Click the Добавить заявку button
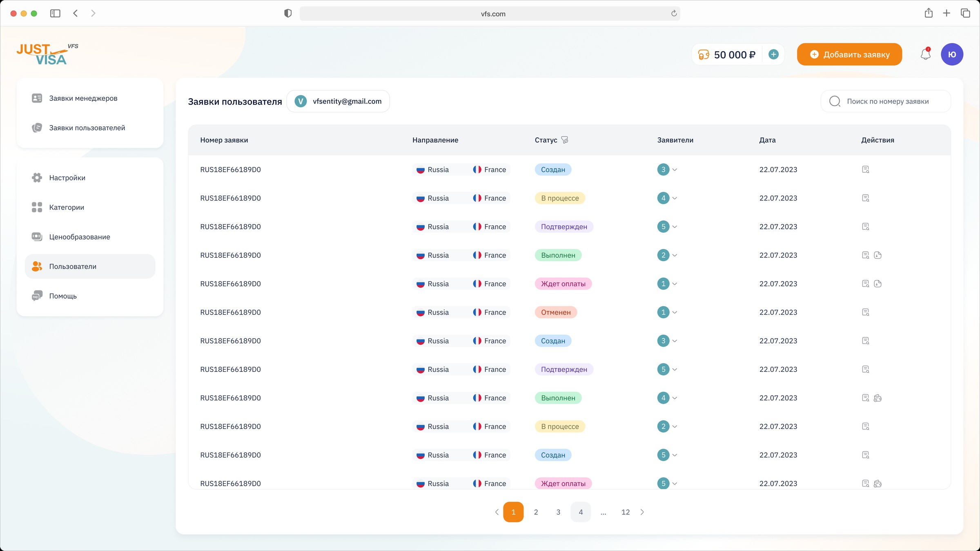The height and width of the screenshot is (551, 980). 849,54
